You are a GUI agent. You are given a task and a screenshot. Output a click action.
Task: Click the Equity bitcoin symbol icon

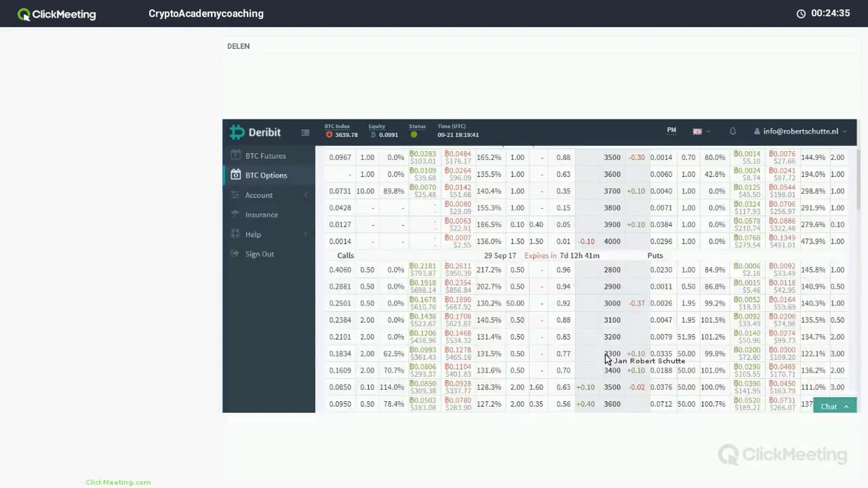pyautogui.click(x=373, y=135)
